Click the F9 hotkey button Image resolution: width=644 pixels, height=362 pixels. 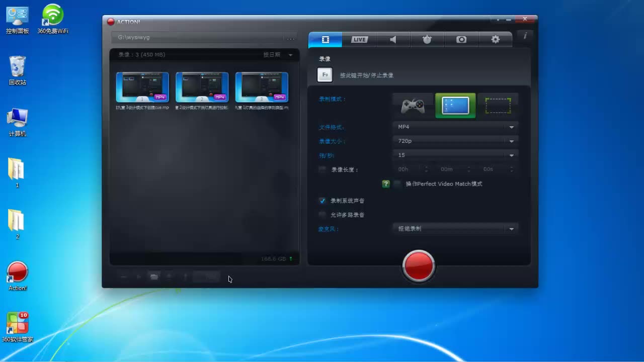[325, 75]
